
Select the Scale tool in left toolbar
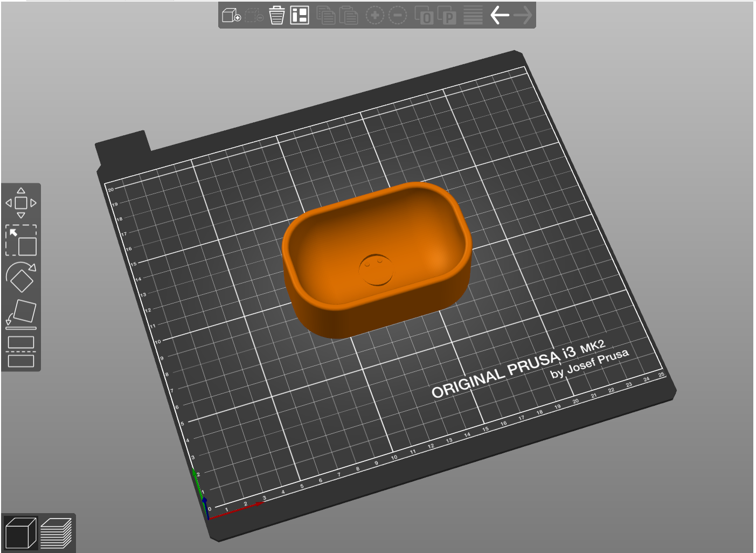point(21,240)
